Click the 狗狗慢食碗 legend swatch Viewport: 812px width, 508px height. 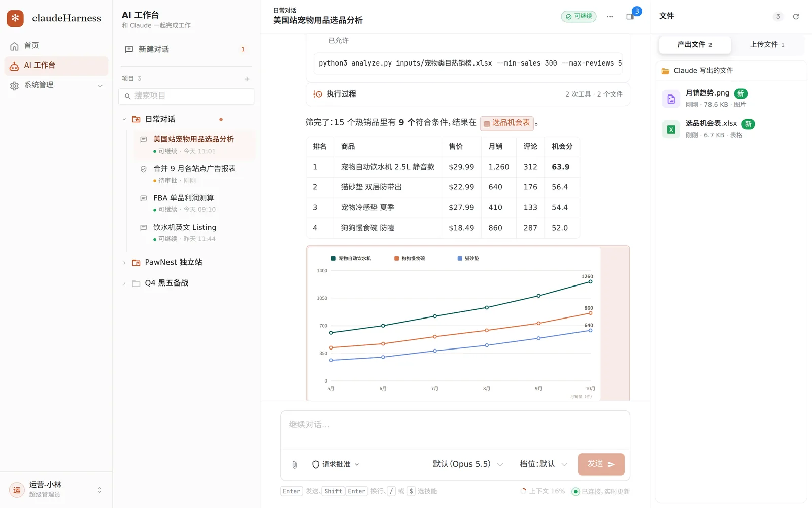coord(396,258)
